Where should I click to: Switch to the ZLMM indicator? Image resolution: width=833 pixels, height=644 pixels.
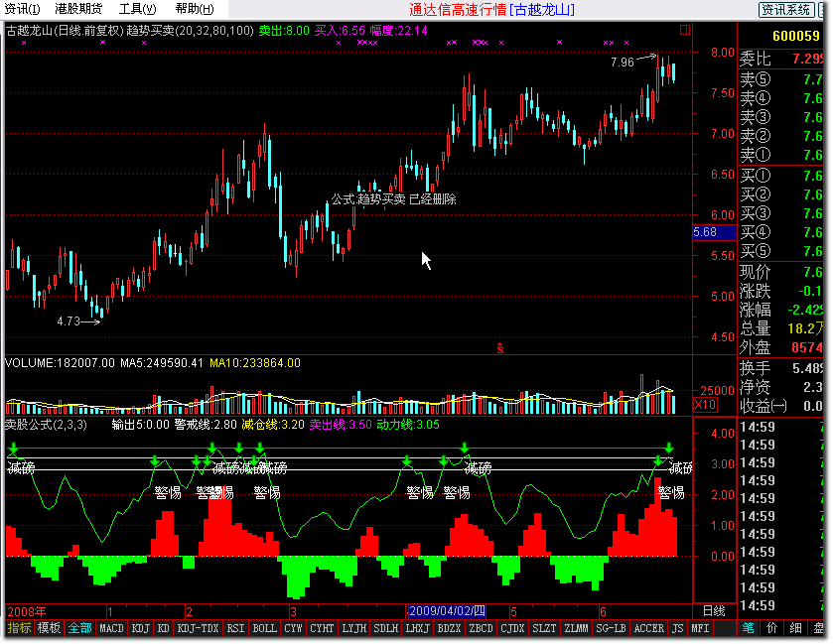tap(577, 628)
